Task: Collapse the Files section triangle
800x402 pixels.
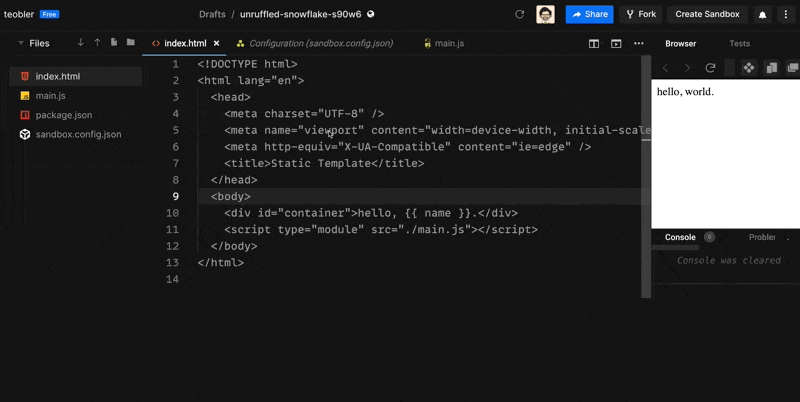Action: 21,43
